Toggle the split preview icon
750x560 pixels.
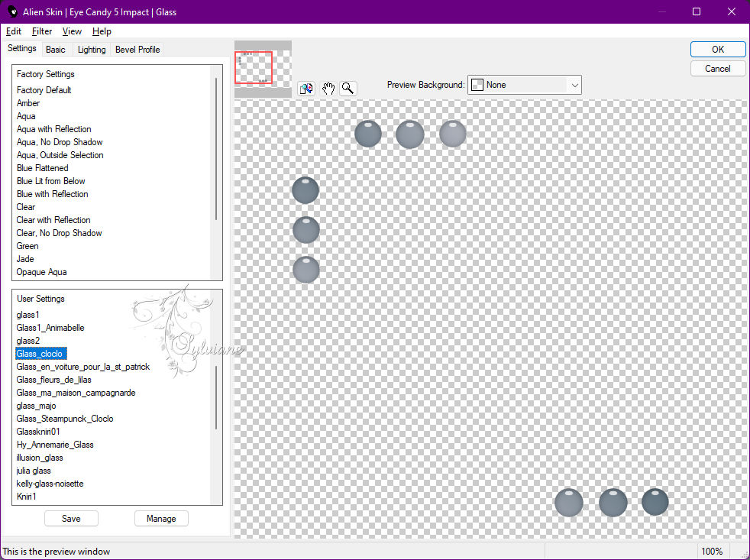(306, 89)
